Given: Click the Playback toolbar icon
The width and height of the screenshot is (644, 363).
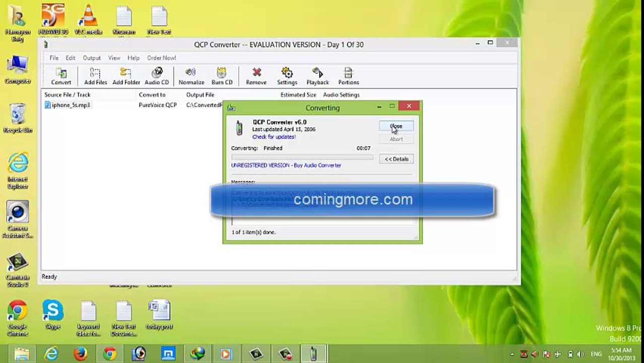Looking at the screenshot, I should tap(317, 76).
